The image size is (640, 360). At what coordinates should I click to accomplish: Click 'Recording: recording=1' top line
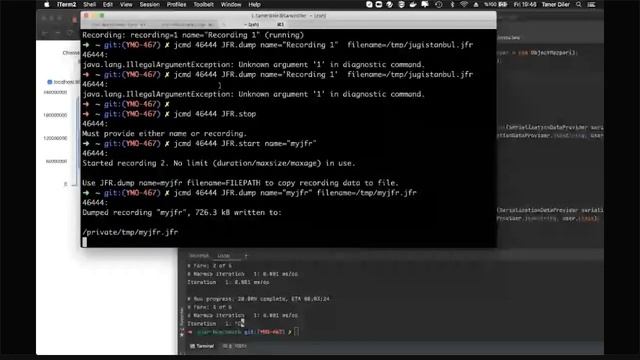coord(193,35)
